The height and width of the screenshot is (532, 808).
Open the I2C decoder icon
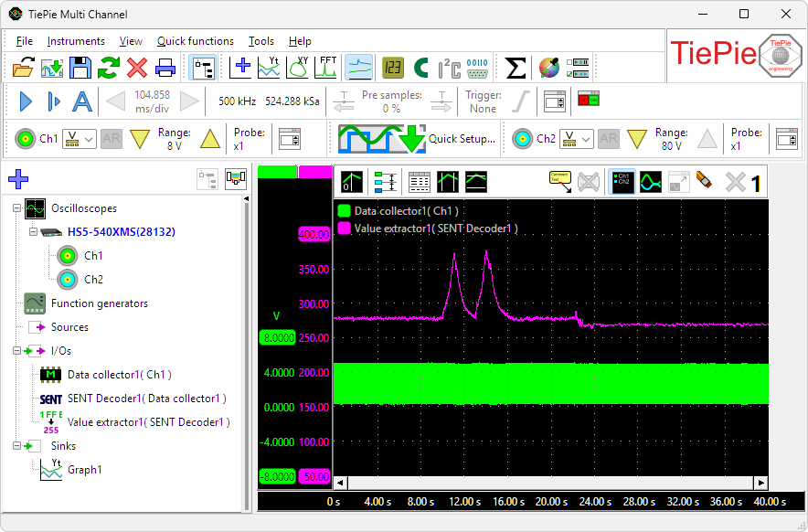450,68
